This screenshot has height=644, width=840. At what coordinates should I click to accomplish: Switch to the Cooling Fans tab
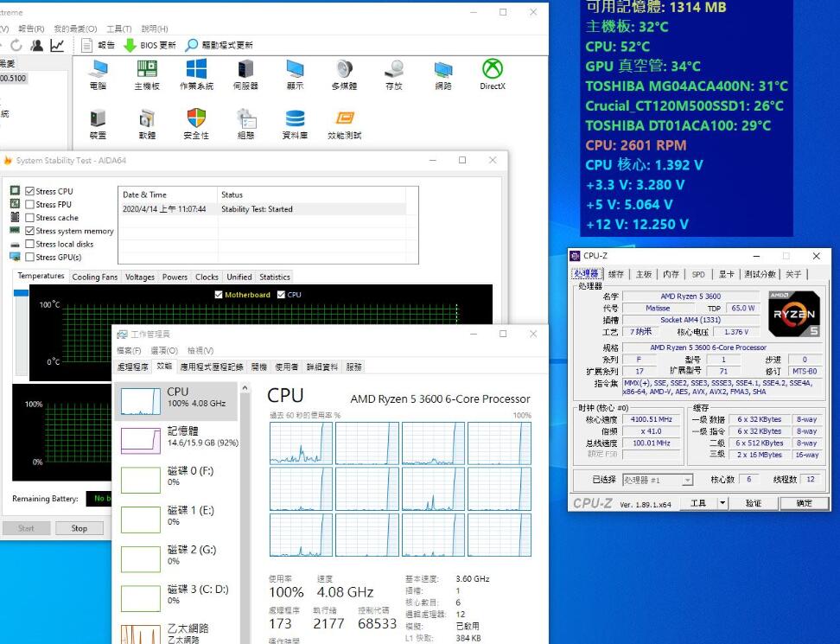[x=95, y=277]
